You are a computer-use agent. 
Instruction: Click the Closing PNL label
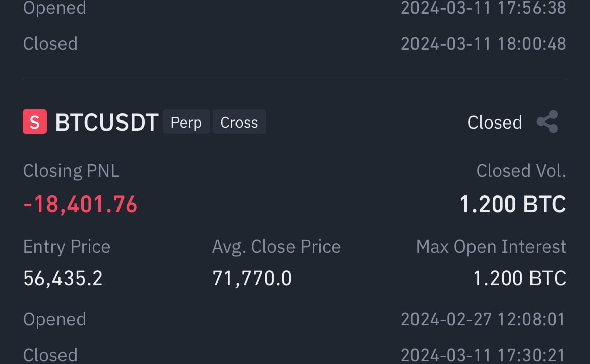pyautogui.click(x=71, y=171)
